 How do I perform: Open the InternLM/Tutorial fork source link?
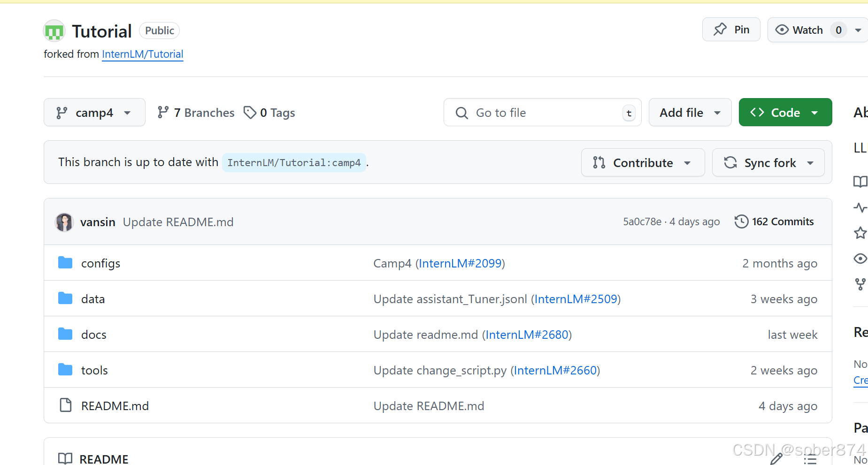tap(142, 54)
